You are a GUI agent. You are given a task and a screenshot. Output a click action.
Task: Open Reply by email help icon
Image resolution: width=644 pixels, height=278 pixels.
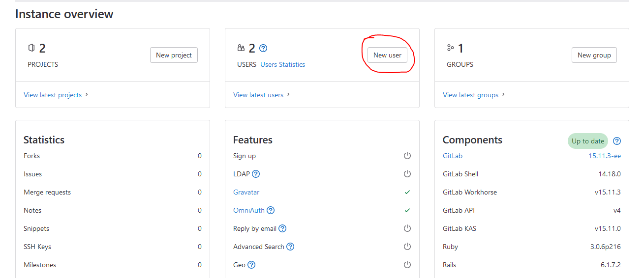tap(282, 228)
